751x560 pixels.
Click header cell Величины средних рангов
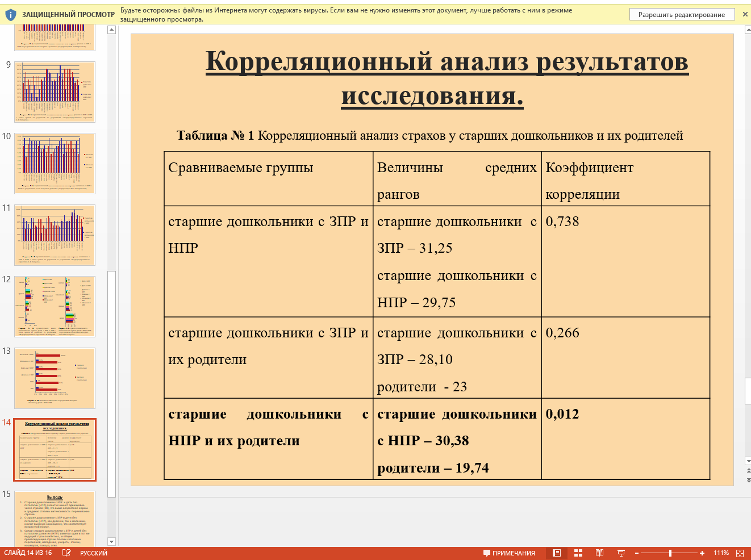point(457,178)
